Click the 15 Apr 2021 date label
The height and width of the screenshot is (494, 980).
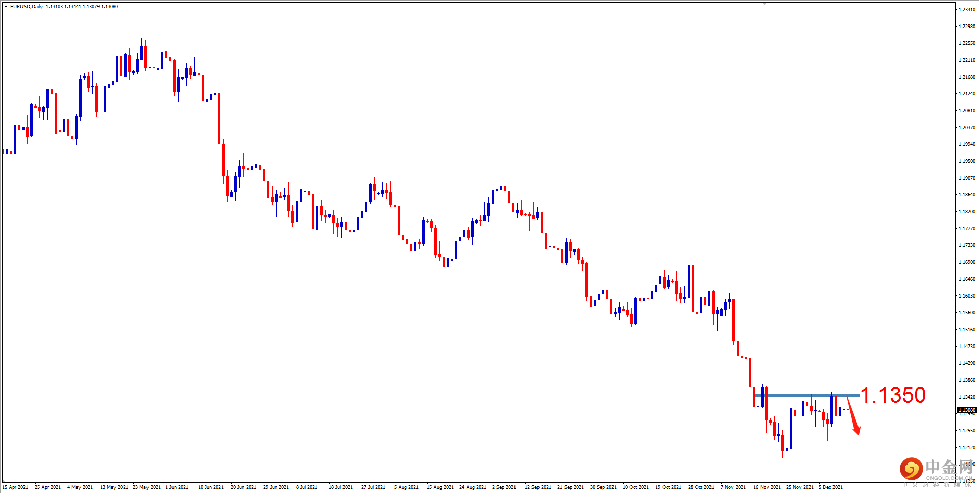coord(15,487)
